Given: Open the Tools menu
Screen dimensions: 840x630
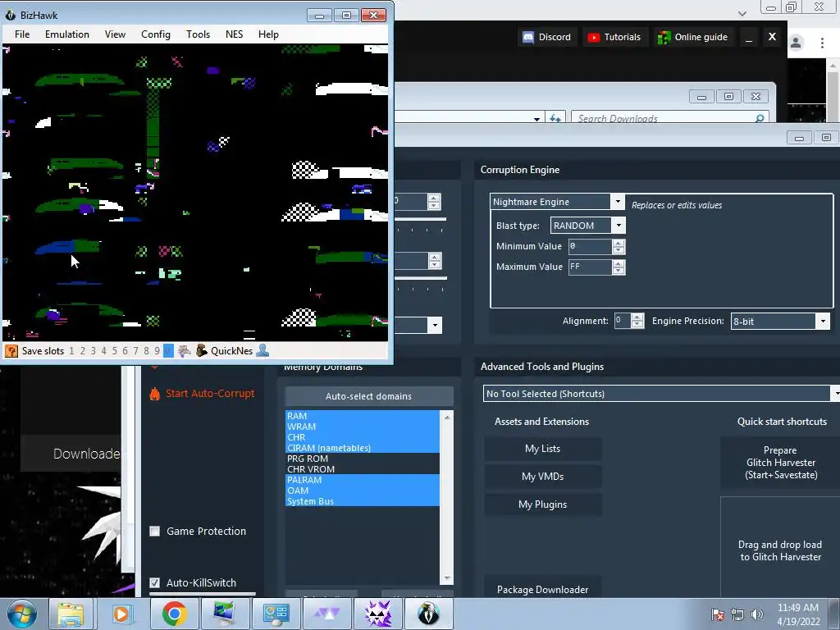Looking at the screenshot, I should tap(198, 34).
